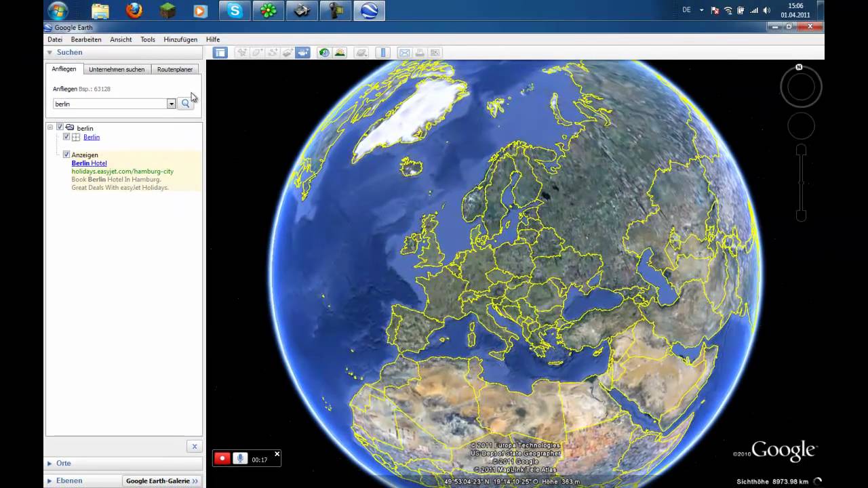Open the Google Earth-Galerie button
The image size is (868, 488).
(162, 481)
